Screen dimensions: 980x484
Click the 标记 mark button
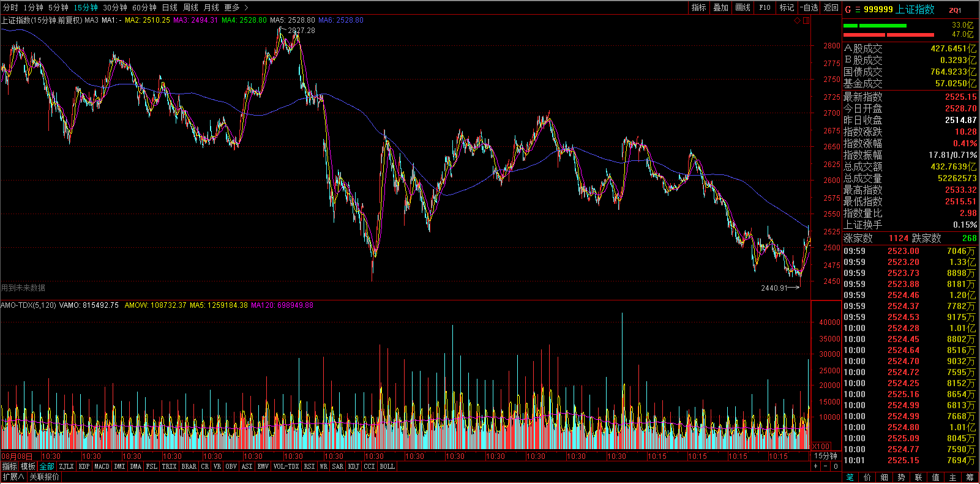pos(787,7)
